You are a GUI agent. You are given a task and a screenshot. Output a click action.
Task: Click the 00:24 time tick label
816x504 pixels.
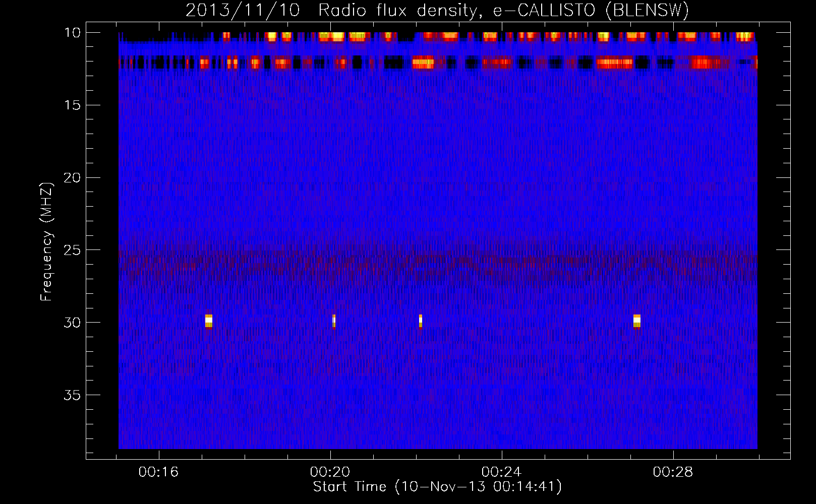502,472
